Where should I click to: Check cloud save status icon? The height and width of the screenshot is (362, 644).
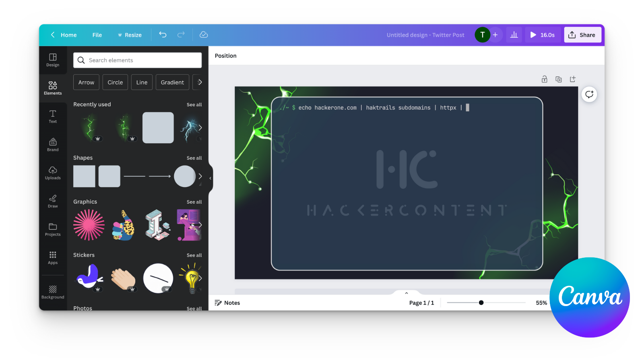click(x=204, y=35)
